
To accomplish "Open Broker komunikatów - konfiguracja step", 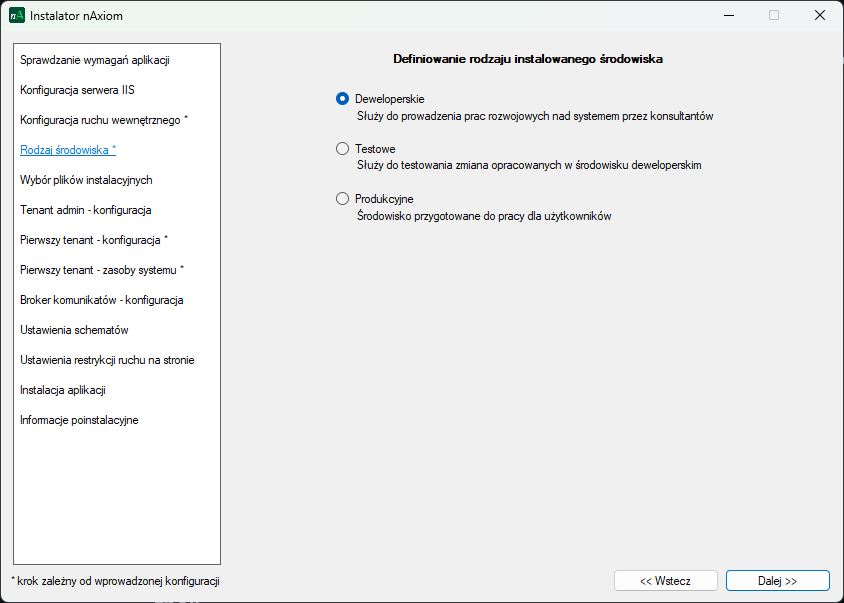I will coord(101,300).
